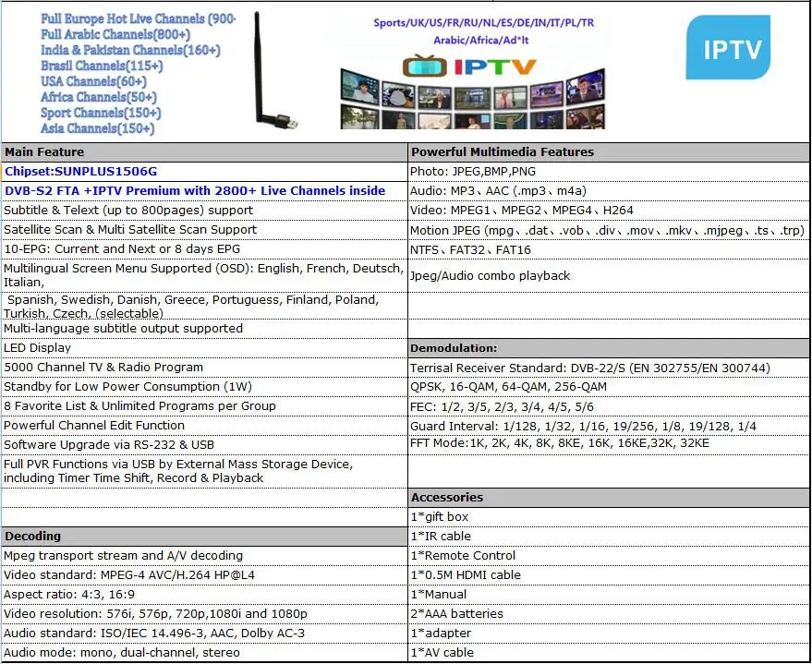Select the '1*adapter' row
This screenshot has height=664, width=812.
point(609,634)
